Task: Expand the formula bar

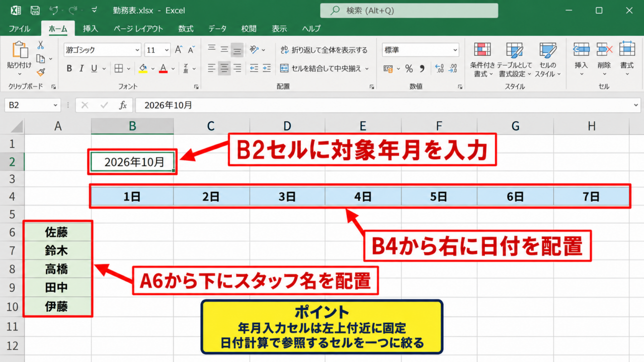Action: [636, 105]
